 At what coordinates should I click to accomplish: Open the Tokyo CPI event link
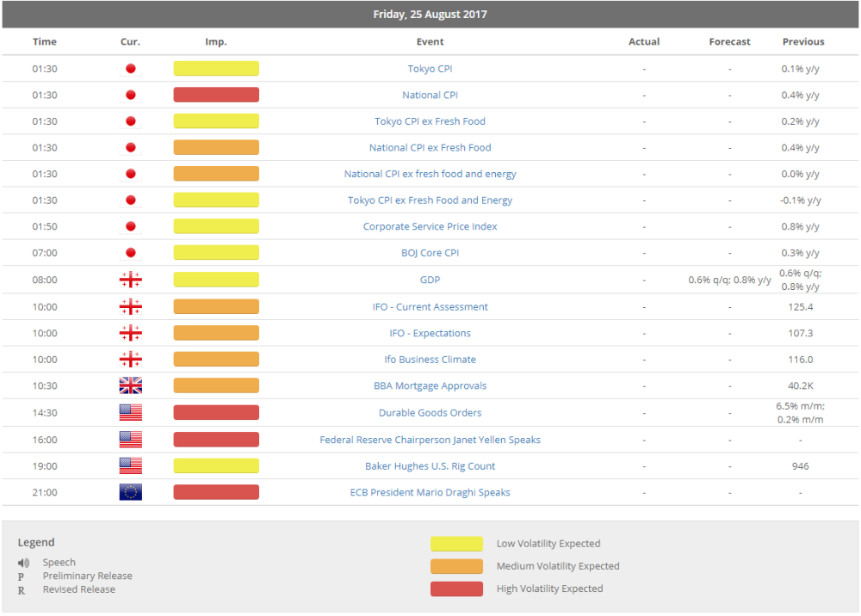coord(430,68)
